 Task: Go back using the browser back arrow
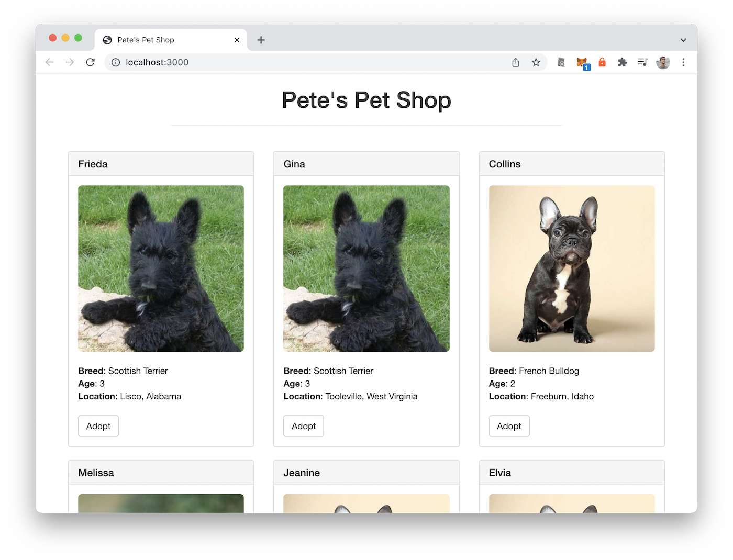(50, 62)
